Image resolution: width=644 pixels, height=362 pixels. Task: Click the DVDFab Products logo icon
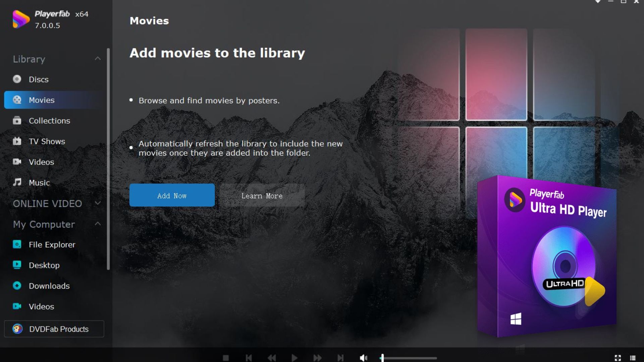[17, 329]
